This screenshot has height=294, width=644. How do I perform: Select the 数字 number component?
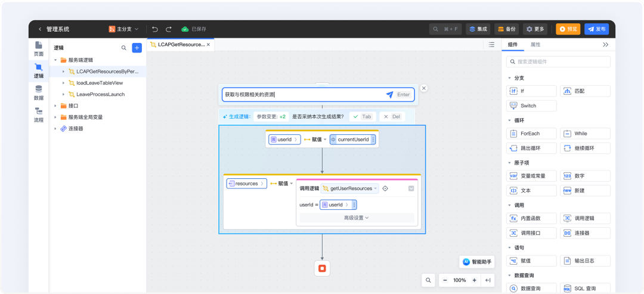pyautogui.click(x=586, y=176)
